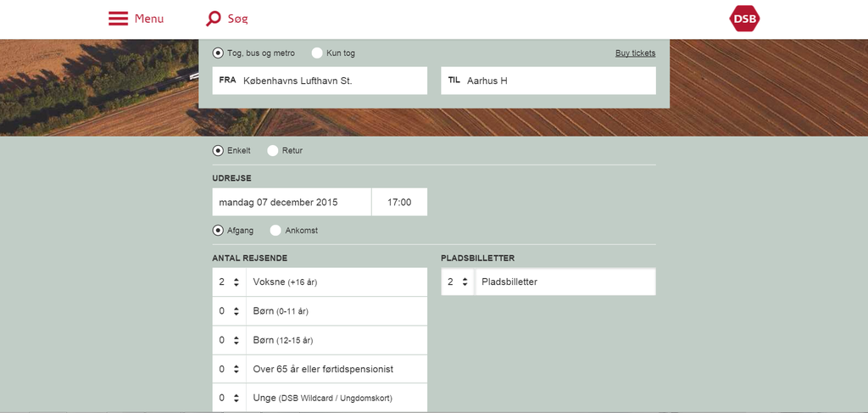This screenshot has width=868, height=413.
Task: Open date field mandag 07 december 2015
Action: coord(292,202)
